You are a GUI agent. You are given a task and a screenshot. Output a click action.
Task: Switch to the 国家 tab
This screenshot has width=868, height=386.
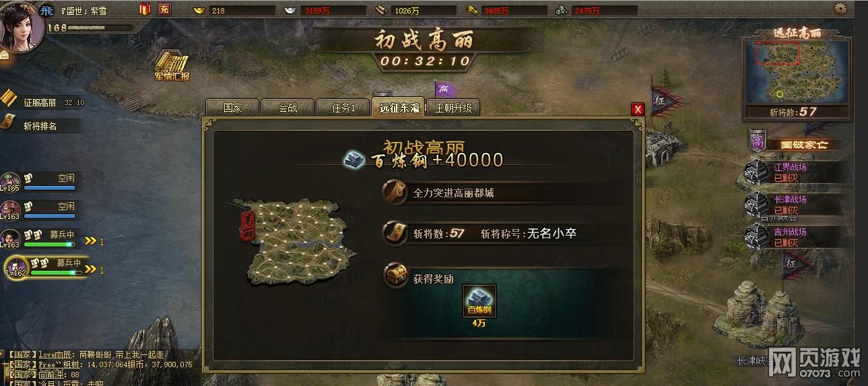point(232,107)
